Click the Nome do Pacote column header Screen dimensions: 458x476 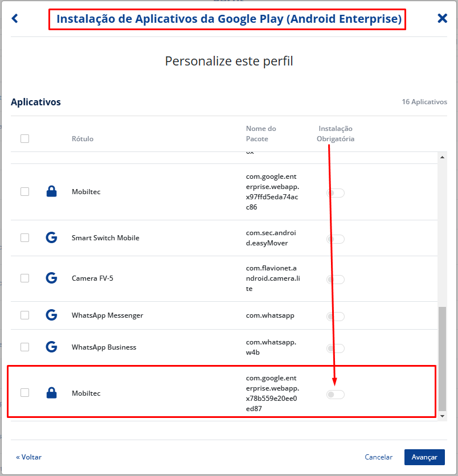[261, 134]
